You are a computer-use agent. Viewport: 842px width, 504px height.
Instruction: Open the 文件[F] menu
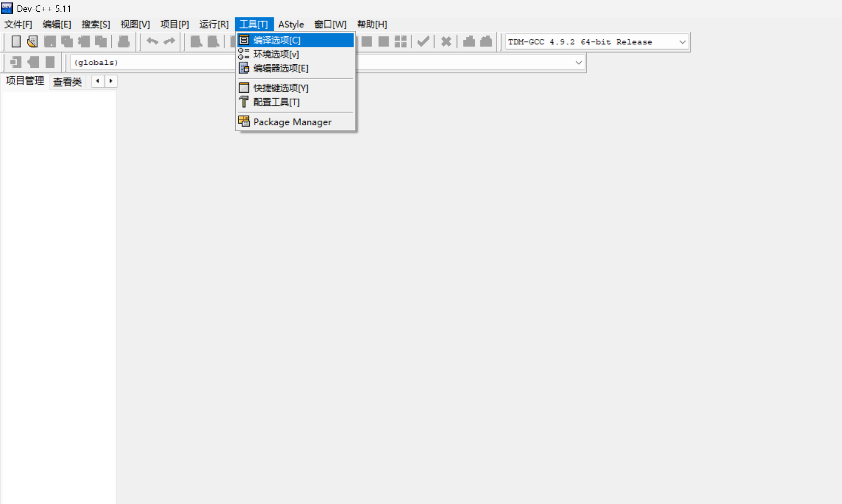(x=18, y=25)
